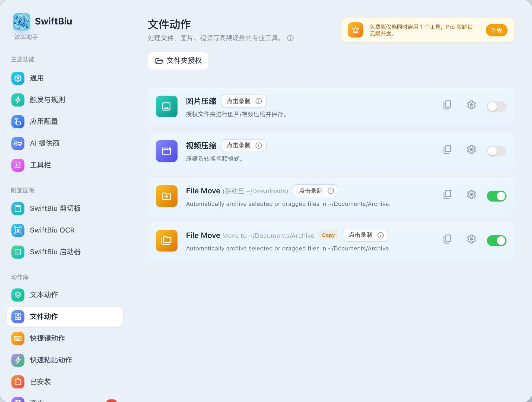Viewport: 532px width, 402px height.
Task: Enable the 视频压缩 toggle
Action: coord(496,151)
